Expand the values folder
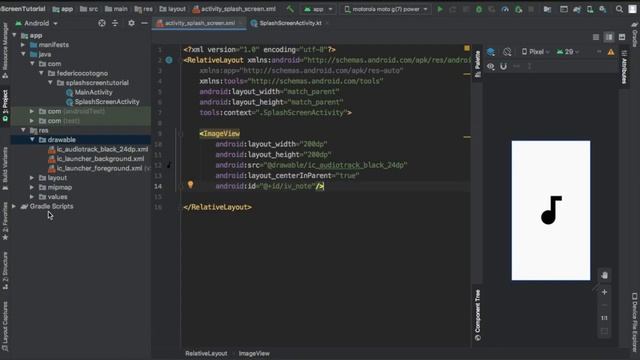The height and width of the screenshot is (360, 640). (x=32, y=197)
